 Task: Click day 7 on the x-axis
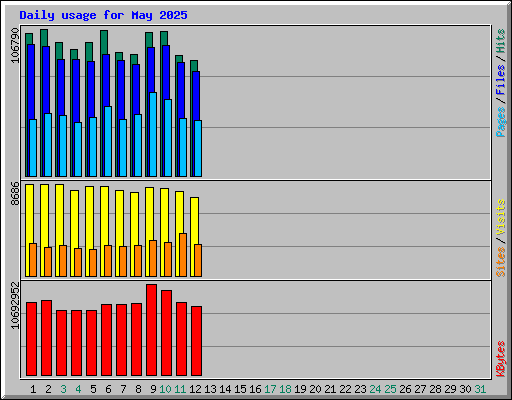coord(123,389)
